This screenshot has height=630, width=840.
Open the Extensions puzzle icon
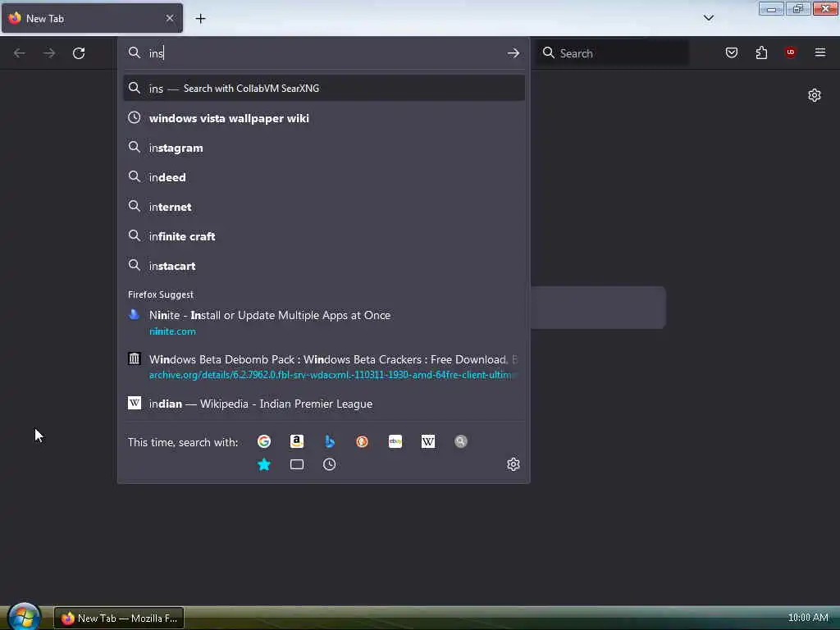pyautogui.click(x=761, y=52)
